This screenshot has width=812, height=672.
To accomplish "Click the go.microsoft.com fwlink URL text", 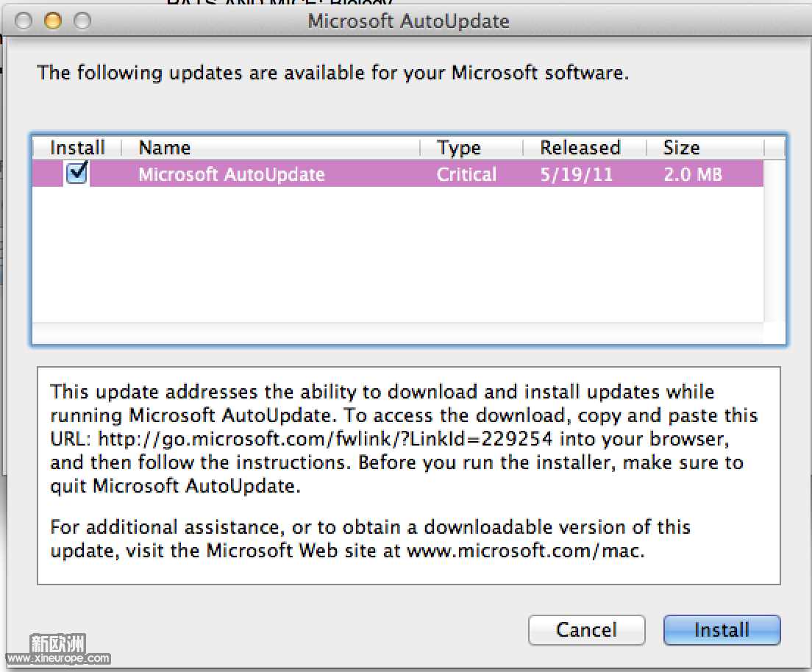I will 325,438.
